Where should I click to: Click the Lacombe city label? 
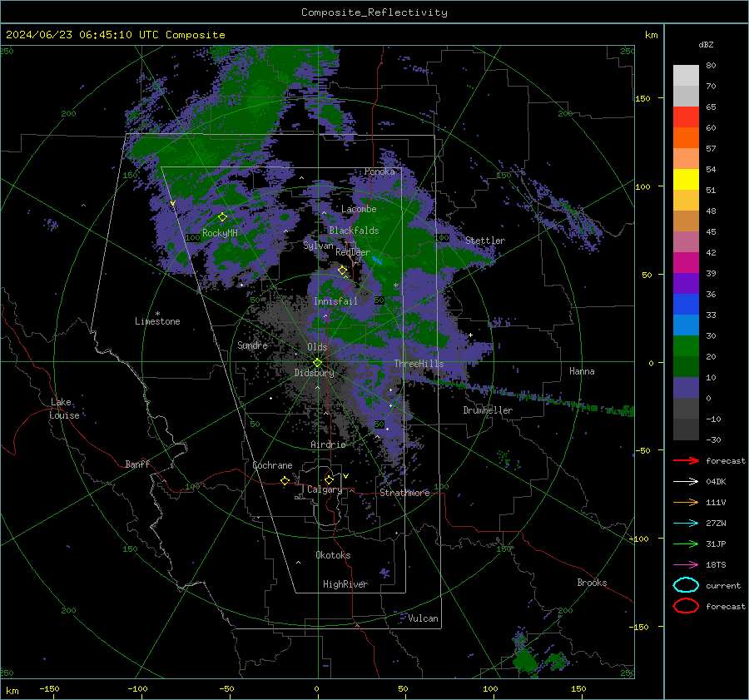click(x=359, y=209)
